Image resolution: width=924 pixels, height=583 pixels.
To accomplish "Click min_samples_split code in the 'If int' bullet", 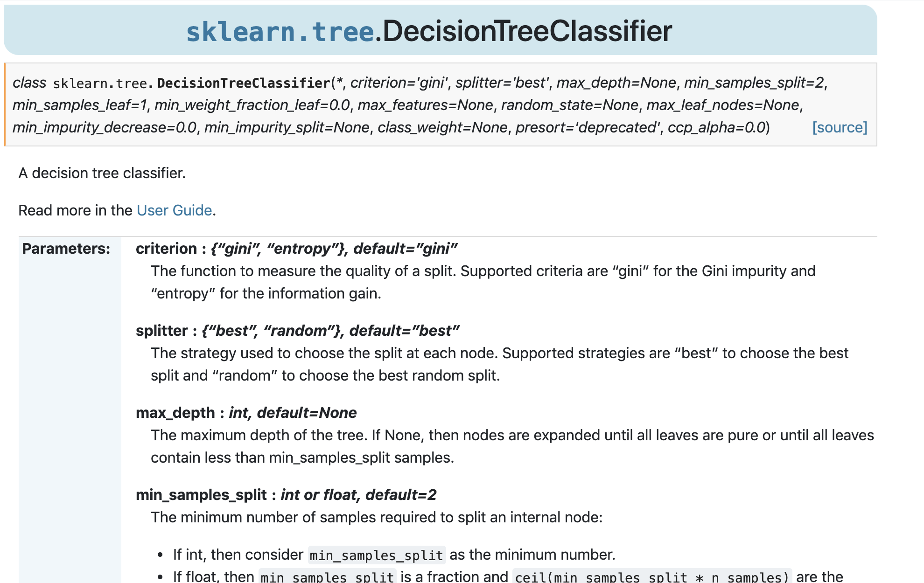I will point(376,555).
